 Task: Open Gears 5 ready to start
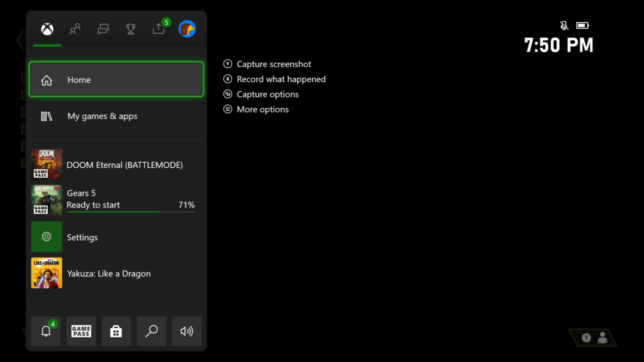116,200
